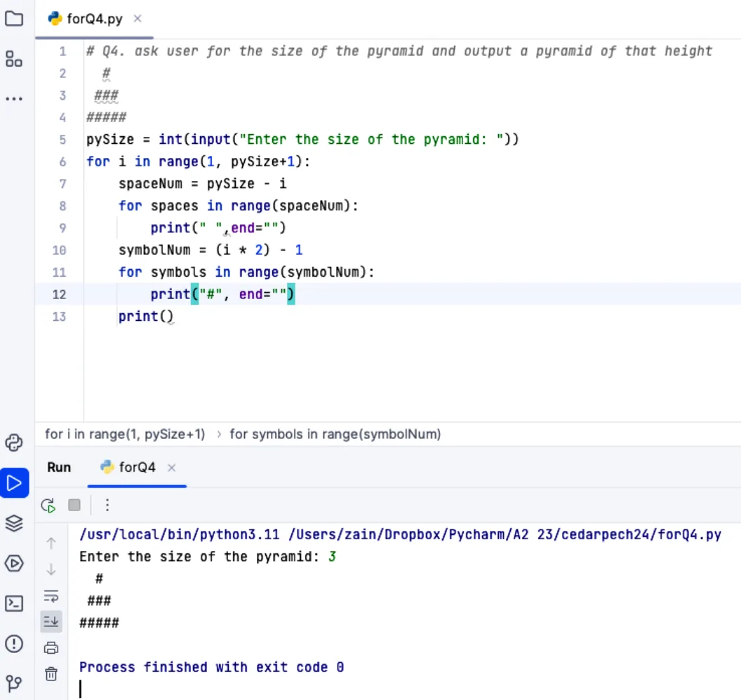Toggle soft-wrap in Run console
Screen dimensions: 741x700
pyautogui.click(x=51, y=596)
